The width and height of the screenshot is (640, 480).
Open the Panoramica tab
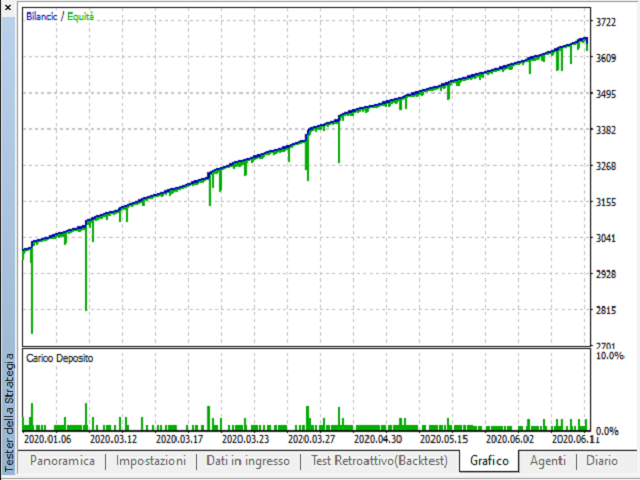click(62, 461)
